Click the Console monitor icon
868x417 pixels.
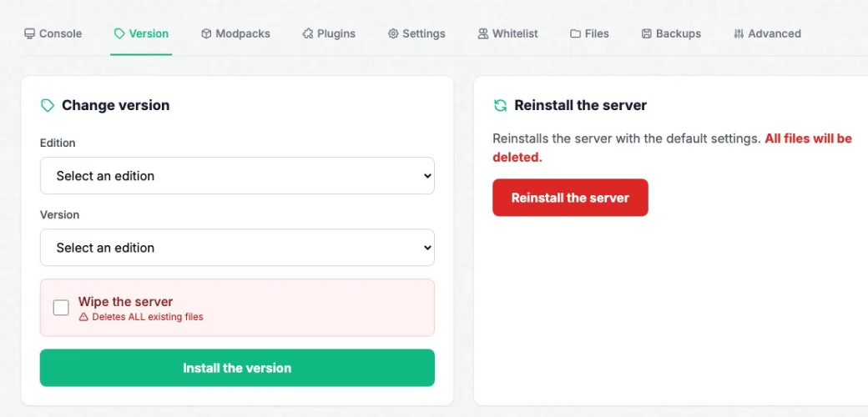pos(29,33)
